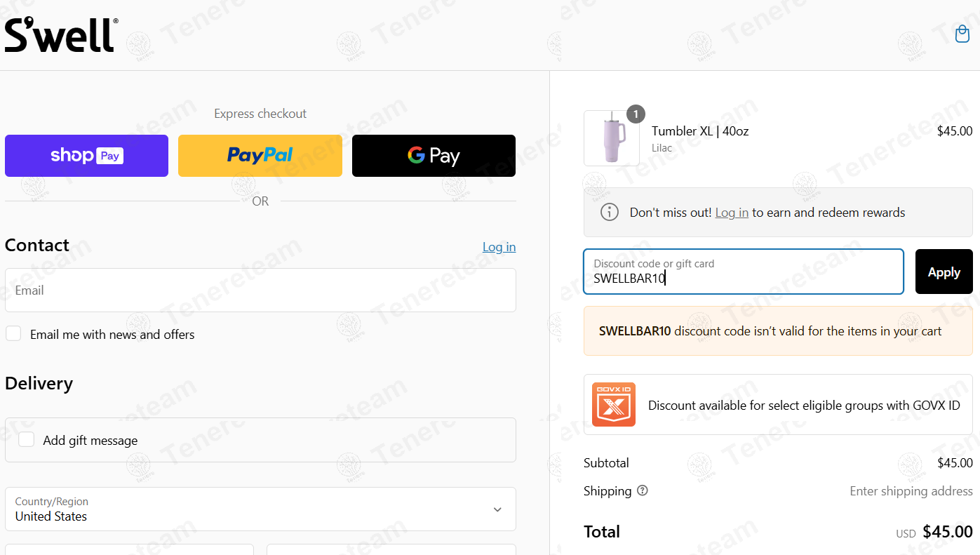The width and height of the screenshot is (980, 555).
Task: Click Log in link in rewards banner
Action: click(732, 213)
